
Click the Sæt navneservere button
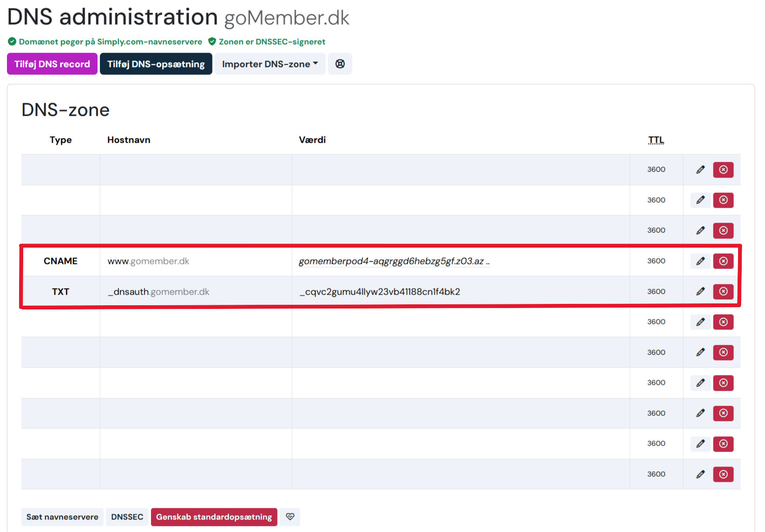[x=62, y=517]
